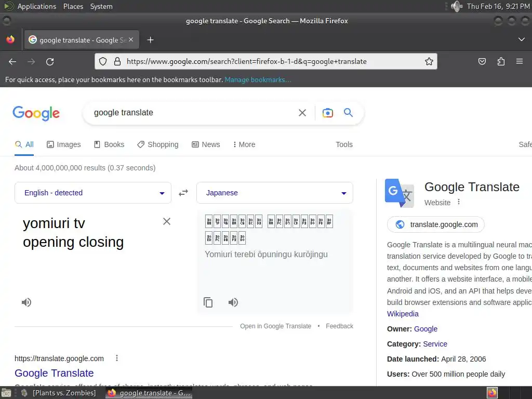The height and width of the screenshot is (399, 532).
Task: Click the show desktop icon in taskbar
Action: tap(6, 393)
